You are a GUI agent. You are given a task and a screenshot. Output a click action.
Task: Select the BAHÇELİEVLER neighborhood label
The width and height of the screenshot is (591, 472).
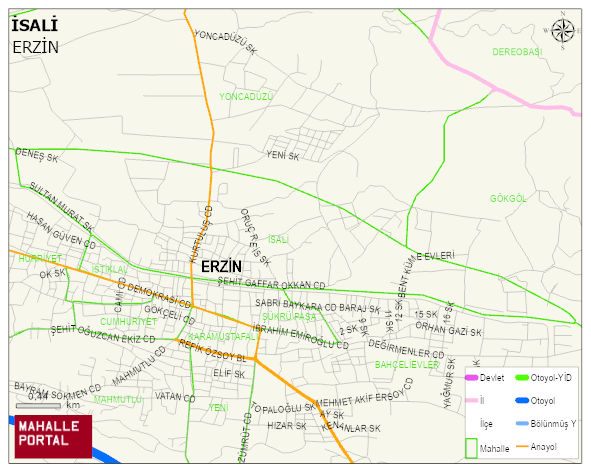coord(407,365)
